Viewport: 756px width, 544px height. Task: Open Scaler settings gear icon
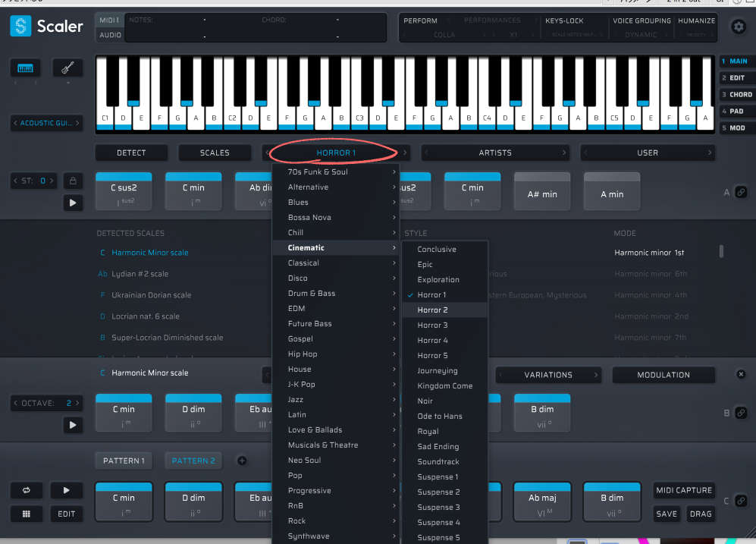point(738,27)
